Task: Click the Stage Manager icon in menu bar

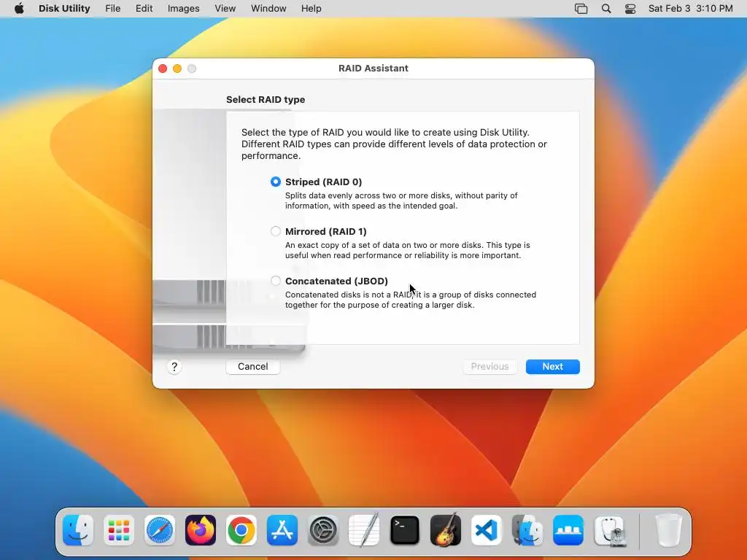Action: 581,9
